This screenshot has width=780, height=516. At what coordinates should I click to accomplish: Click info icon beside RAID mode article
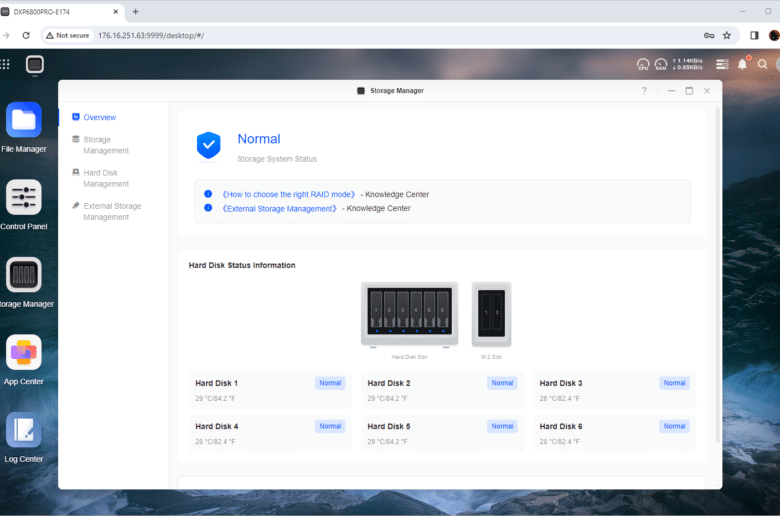(208, 194)
